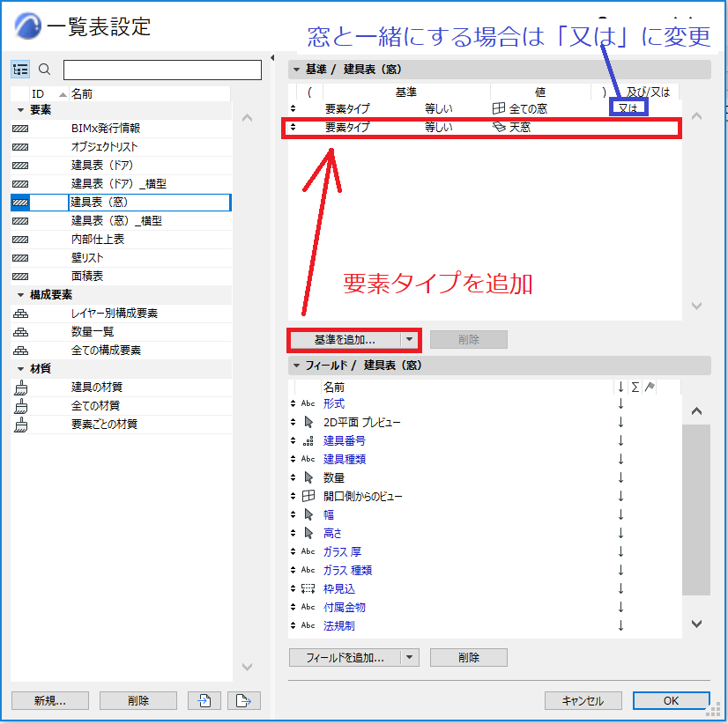Click the hatch icon beside 面積表

(x=20, y=277)
